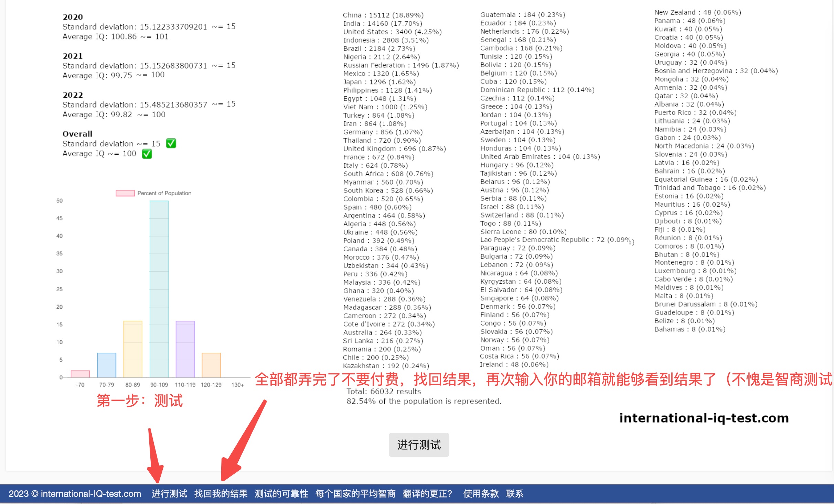Click the 进行测试 gray button
This screenshot has width=834, height=504.
point(419,445)
